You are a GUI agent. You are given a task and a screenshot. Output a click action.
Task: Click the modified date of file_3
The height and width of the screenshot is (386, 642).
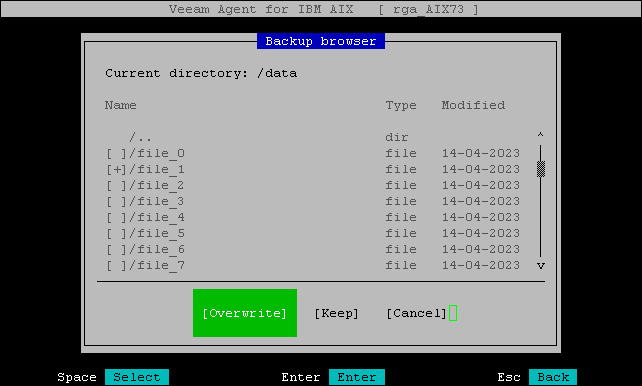coord(481,201)
